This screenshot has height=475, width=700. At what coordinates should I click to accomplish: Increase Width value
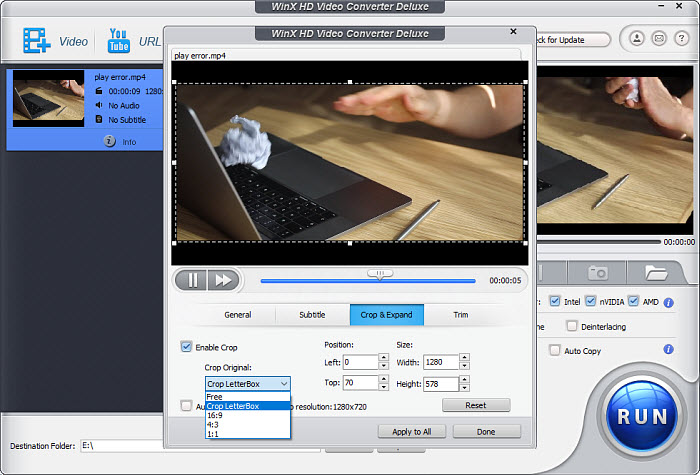(x=464, y=358)
